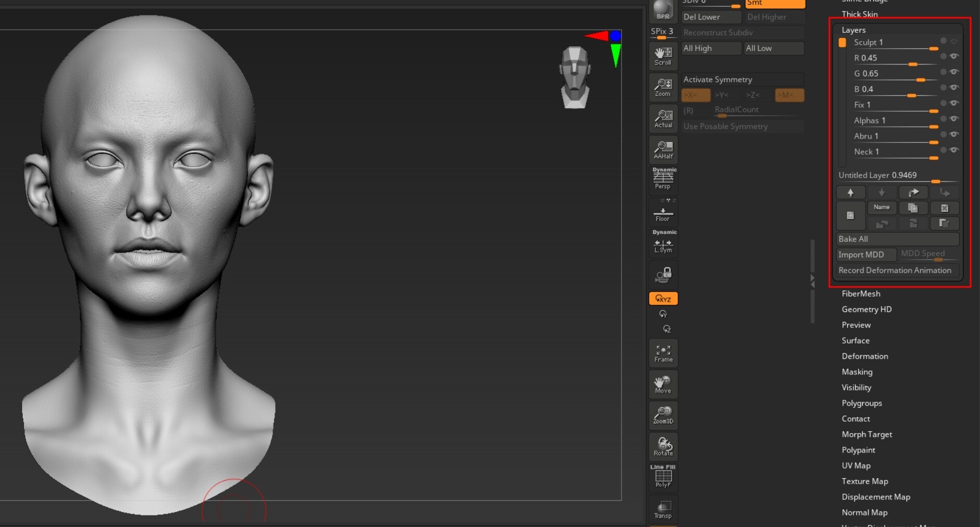Image resolution: width=980 pixels, height=527 pixels.
Task: Select the Rotate navigation tool
Action: tap(663, 447)
